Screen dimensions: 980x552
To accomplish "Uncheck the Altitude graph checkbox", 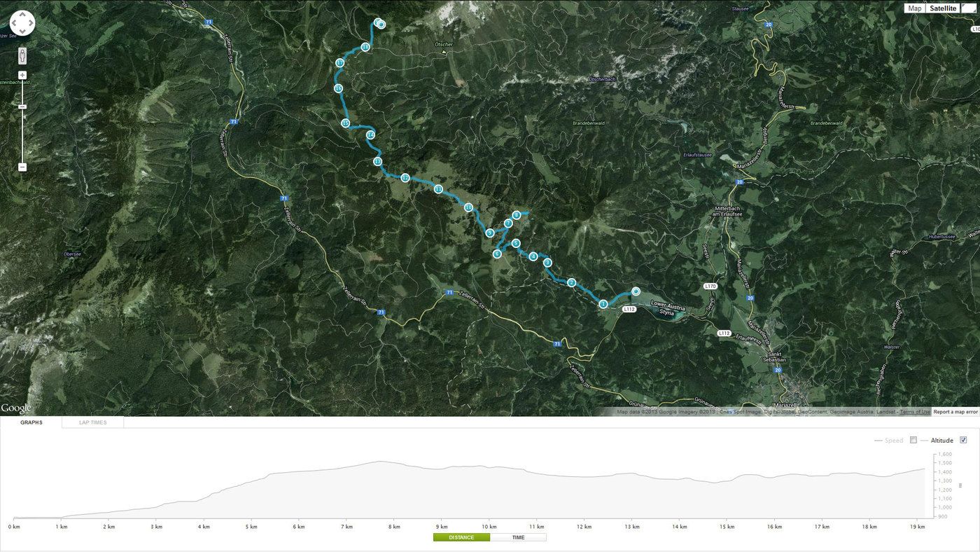I will 963,440.
